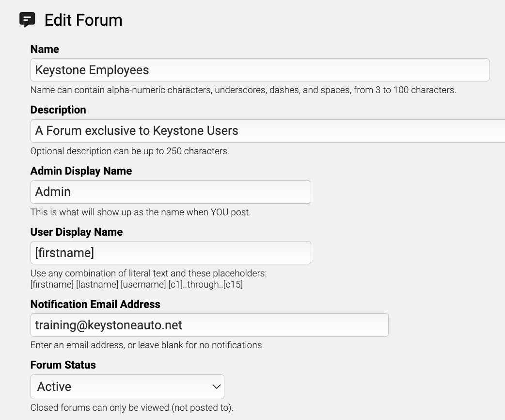The height and width of the screenshot is (420, 505).
Task: Open the Forum Status dropdown showing Active
Action: point(127,387)
